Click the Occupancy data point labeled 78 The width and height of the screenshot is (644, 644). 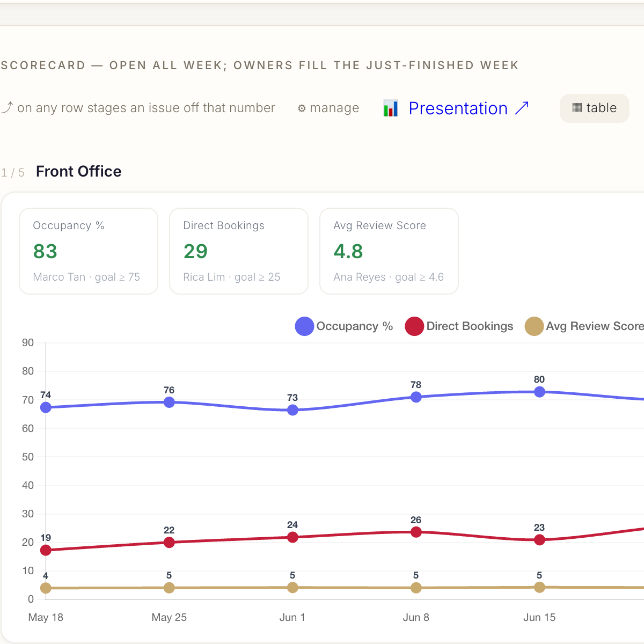pos(416,397)
